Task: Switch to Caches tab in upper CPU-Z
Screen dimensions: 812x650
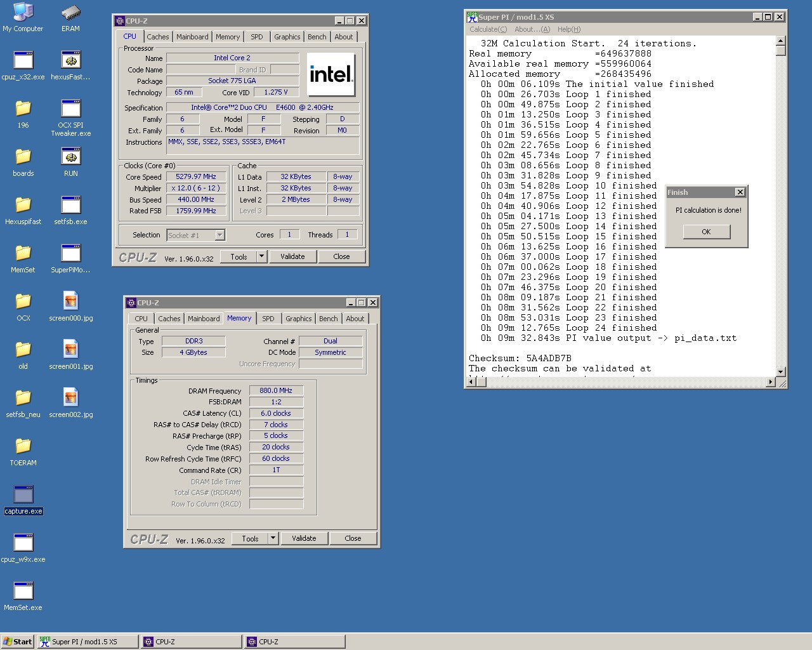Action: tap(158, 37)
